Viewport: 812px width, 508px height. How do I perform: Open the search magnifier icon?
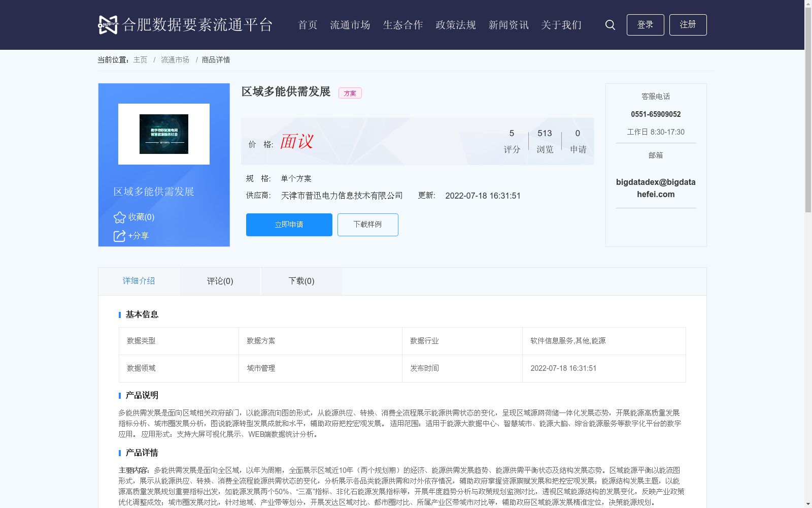pyautogui.click(x=610, y=25)
